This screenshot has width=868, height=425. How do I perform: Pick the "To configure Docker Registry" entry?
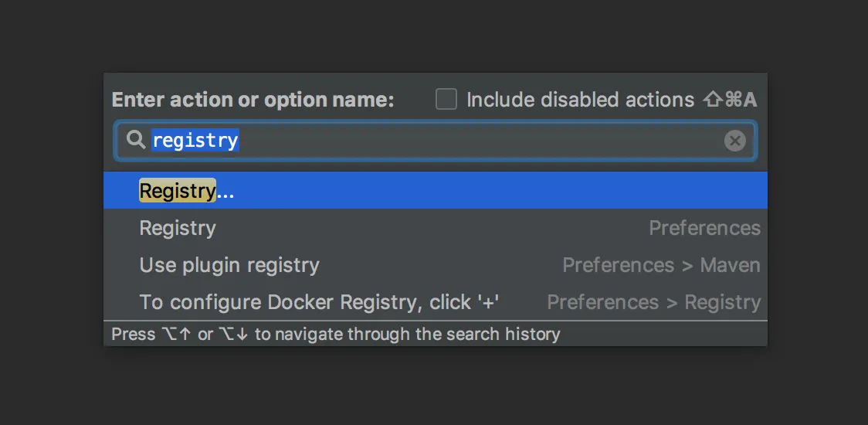435,302
